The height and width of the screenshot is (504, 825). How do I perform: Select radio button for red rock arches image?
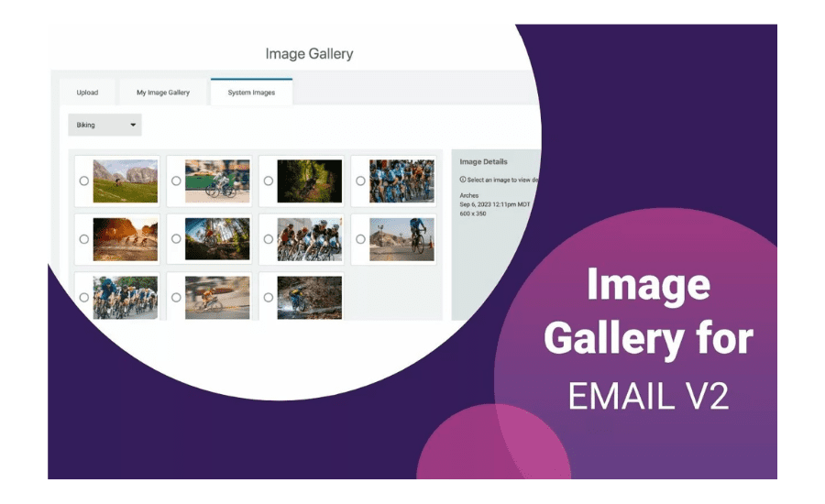pos(84,239)
